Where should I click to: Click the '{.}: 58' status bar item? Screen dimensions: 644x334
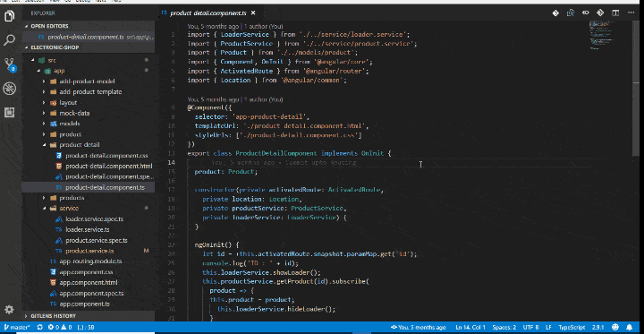click(x=86, y=328)
